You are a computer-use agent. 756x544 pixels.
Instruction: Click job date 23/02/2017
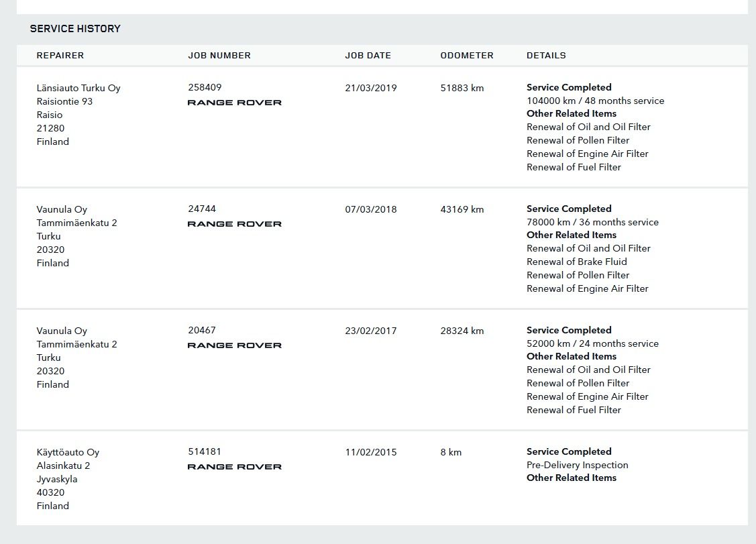click(x=371, y=331)
